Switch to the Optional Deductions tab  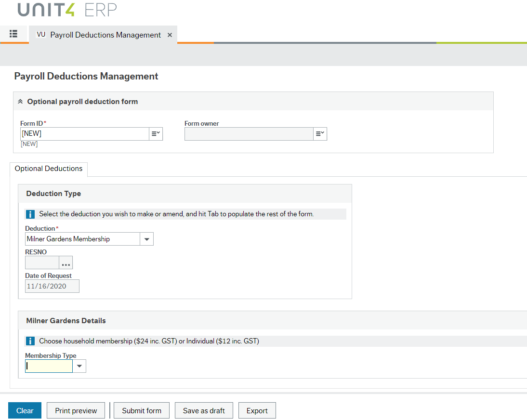point(48,169)
